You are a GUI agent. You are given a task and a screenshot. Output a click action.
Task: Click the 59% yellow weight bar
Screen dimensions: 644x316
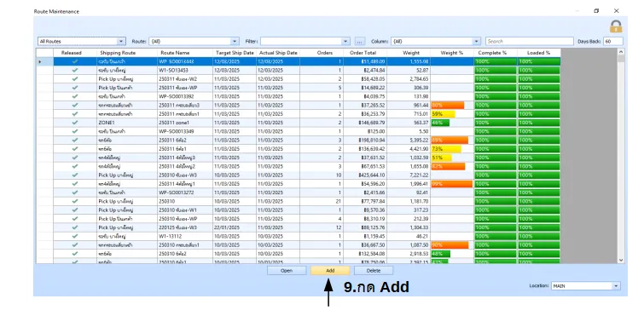[x=443, y=114]
